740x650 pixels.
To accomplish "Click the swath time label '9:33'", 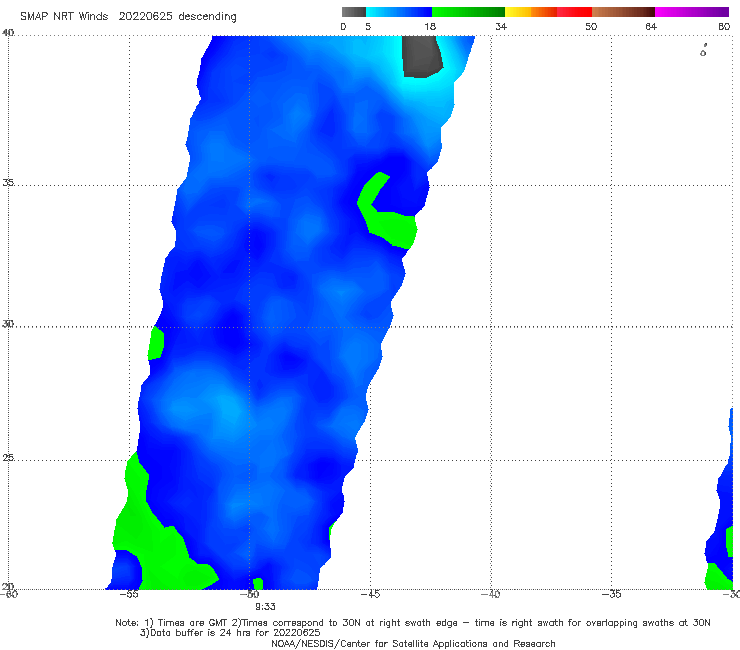I will (265, 607).
